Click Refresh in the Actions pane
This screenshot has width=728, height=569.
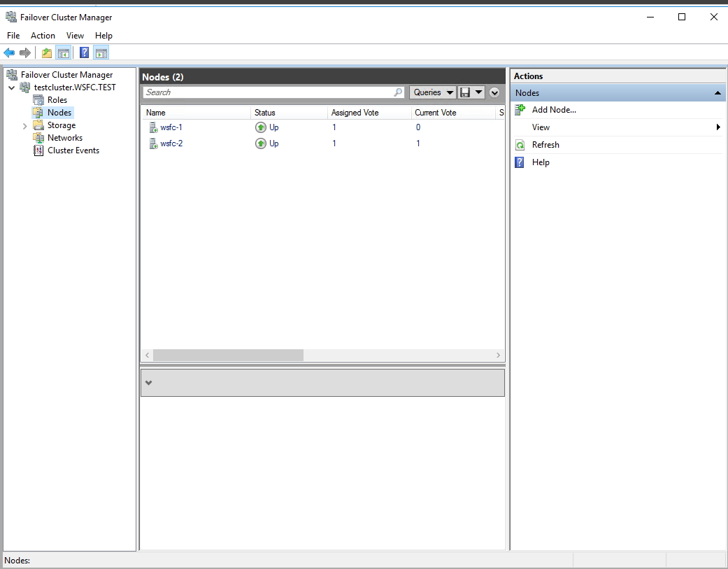tap(545, 145)
